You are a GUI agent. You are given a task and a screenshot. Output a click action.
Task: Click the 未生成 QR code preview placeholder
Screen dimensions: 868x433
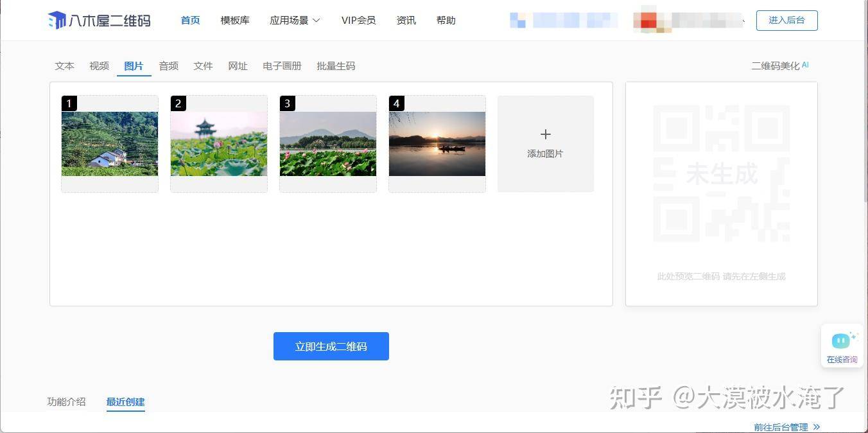click(x=722, y=173)
